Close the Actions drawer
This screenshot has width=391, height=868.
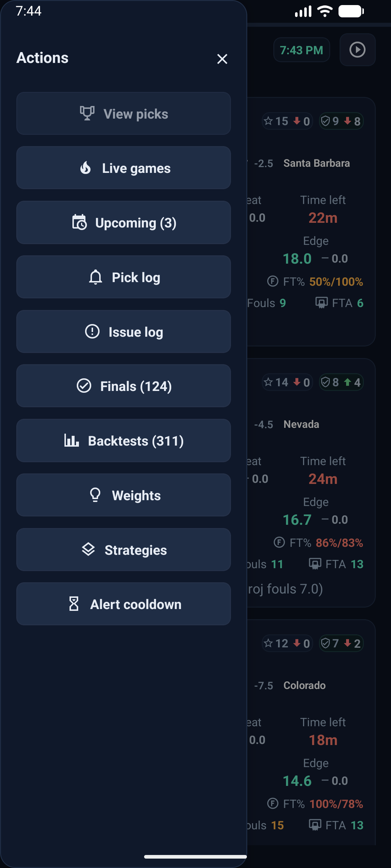[222, 59]
